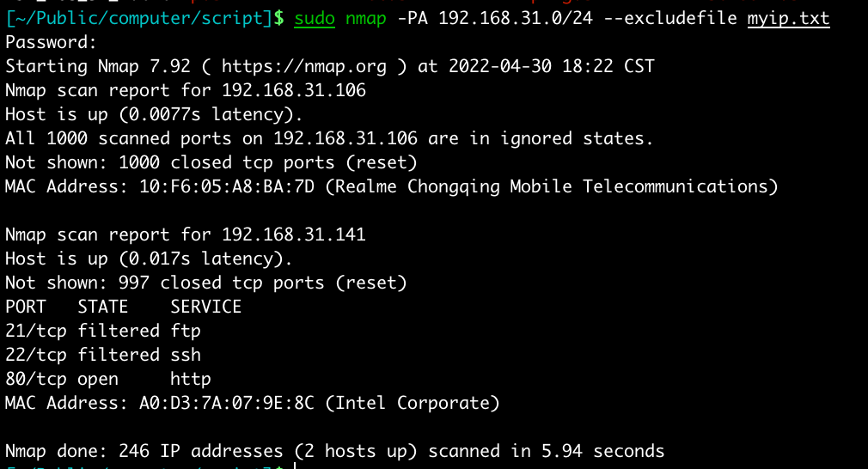Click the underlined myip.txt filename
Viewport: 868px width, 469px height.
(788, 18)
